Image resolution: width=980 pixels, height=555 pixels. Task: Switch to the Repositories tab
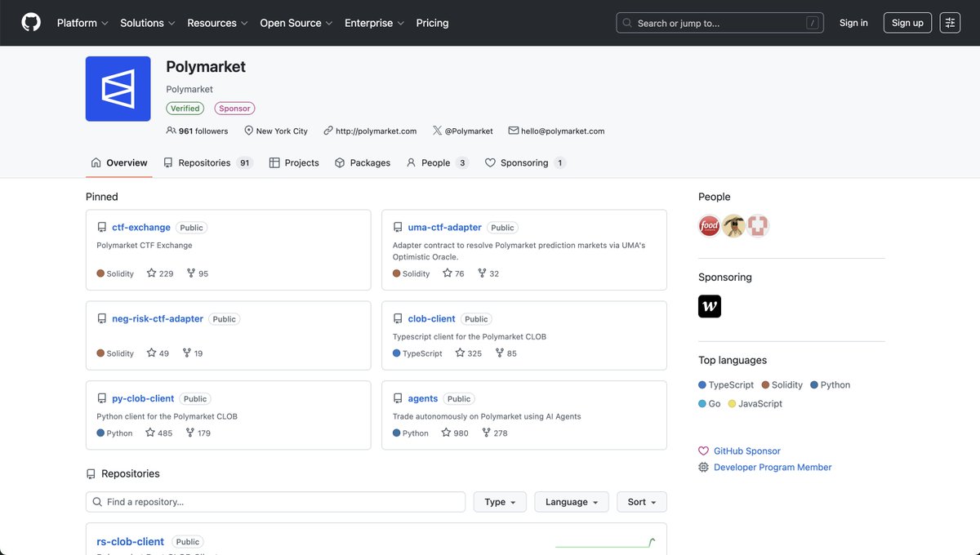[x=208, y=162]
